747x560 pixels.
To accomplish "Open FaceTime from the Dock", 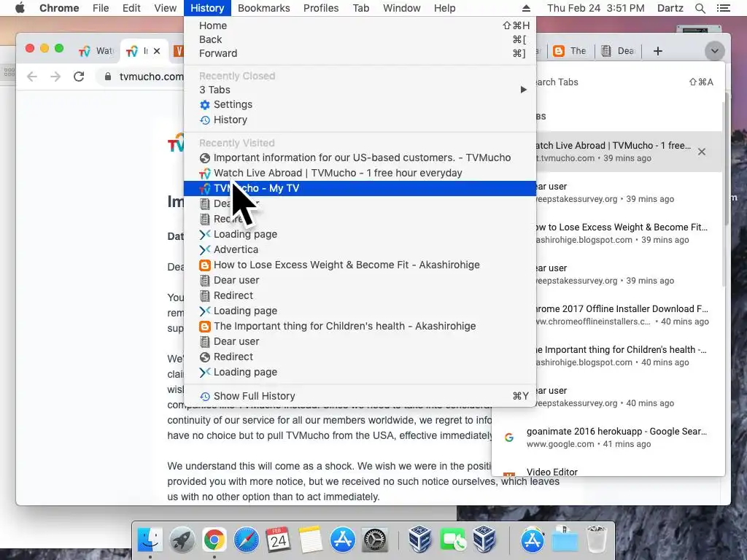I will pyautogui.click(x=452, y=540).
